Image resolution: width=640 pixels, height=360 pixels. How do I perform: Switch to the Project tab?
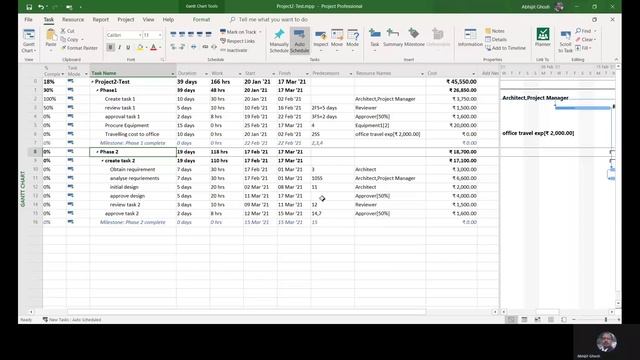pyautogui.click(x=126, y=20)
